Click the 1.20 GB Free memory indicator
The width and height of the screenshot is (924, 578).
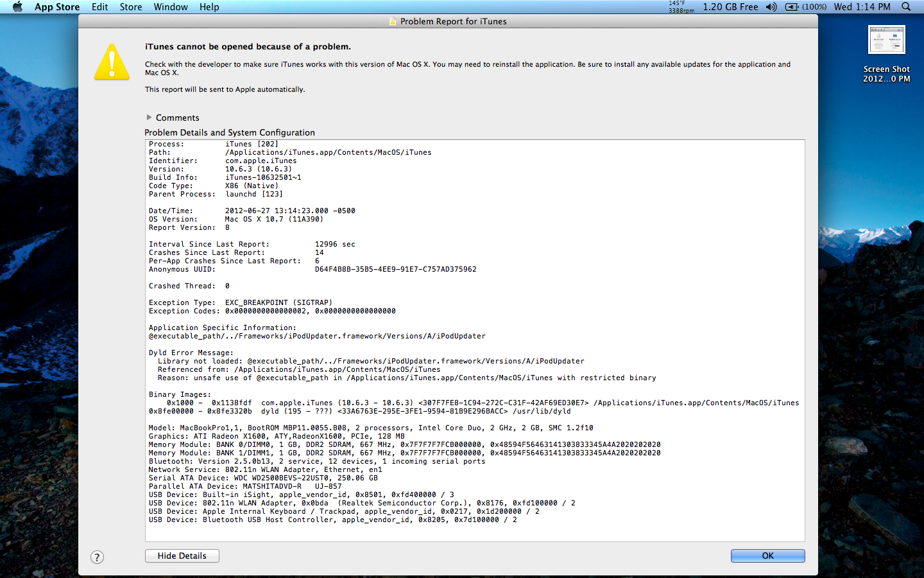[730, 7]
